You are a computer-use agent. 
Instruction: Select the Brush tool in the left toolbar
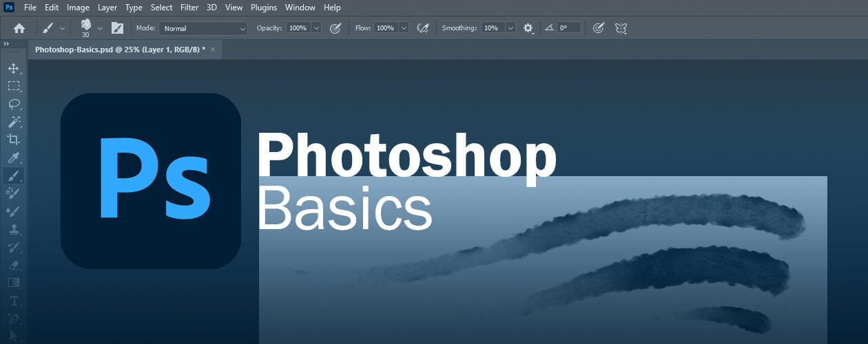[14, 175]
